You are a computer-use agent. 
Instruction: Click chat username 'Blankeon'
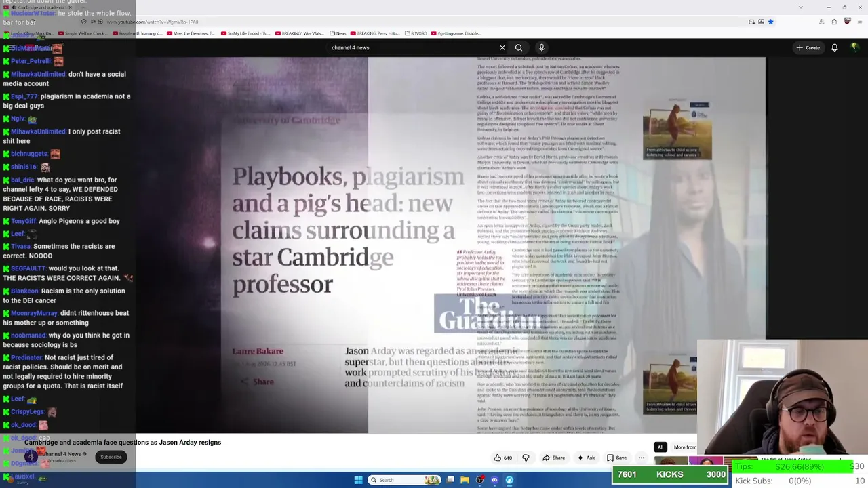click(24, 291)
